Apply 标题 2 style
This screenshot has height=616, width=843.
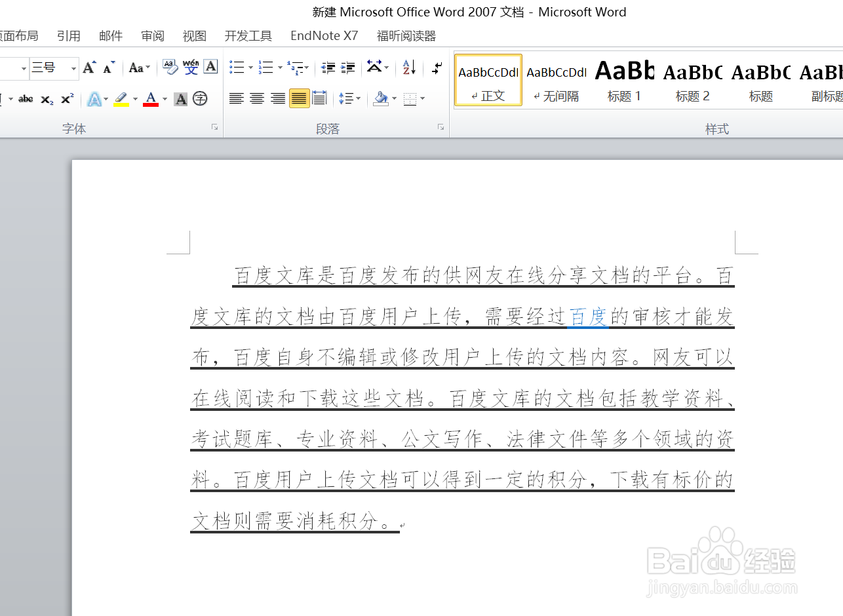693,80
